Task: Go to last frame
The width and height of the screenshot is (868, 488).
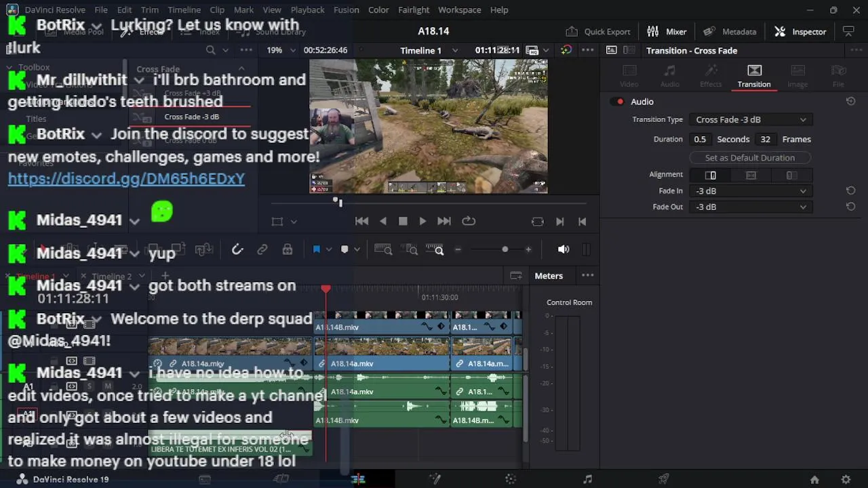Action: (443, 221)
